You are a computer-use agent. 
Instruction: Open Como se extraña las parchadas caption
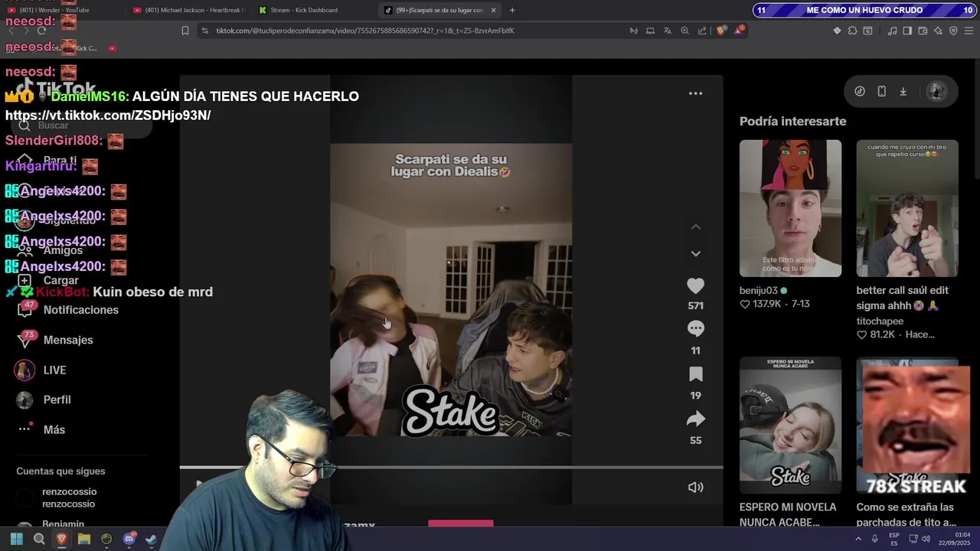(906, 514)
